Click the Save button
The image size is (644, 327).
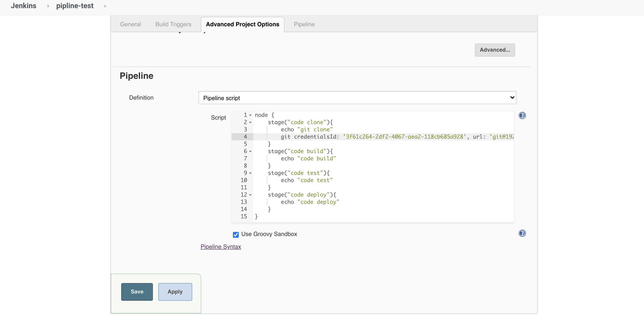coord(137,292)
